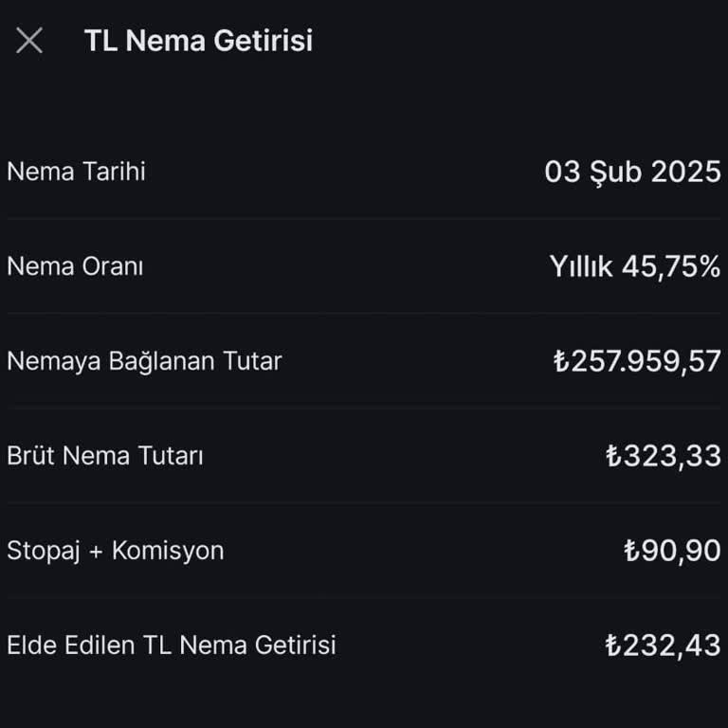This screenshot has width=728, height=728.
Task: Tap the ₺232,43 net return value
Action: (x=664, y=646)
